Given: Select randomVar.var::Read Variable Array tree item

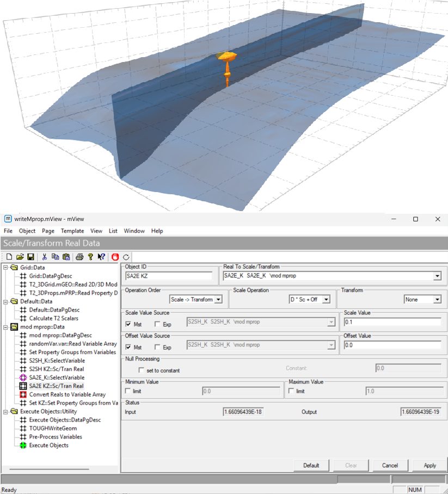Looking at the screenshot, I should coord(73,344).
